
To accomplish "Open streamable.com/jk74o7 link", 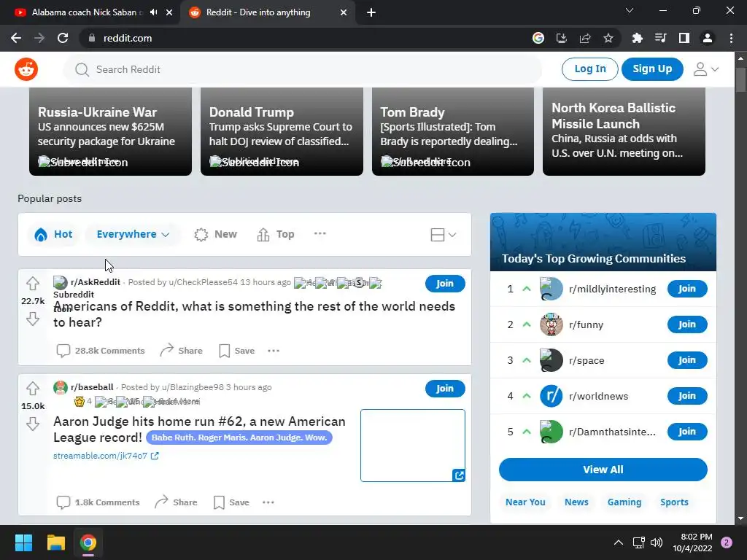I will (x=106, y=456).
